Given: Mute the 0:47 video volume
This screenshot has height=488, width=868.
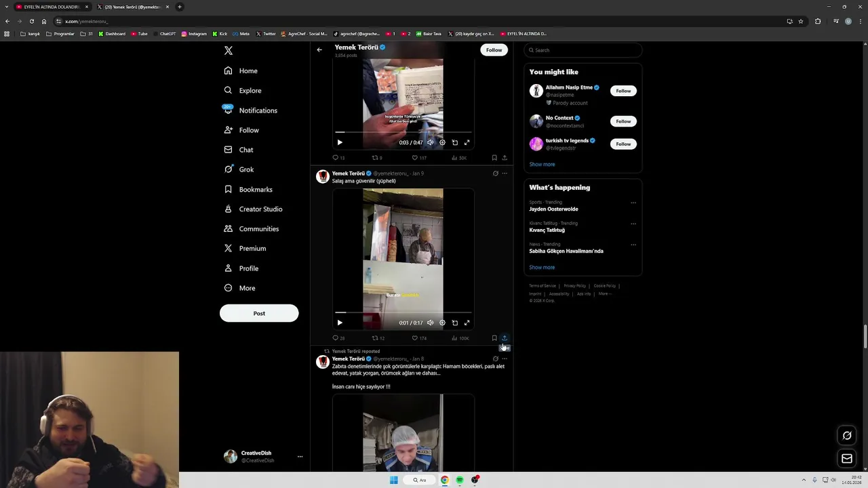Looking at the screenshot, I should 430,142.
